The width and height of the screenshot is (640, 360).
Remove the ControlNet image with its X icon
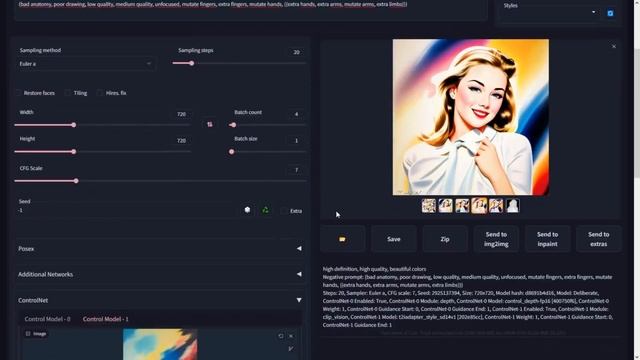coord(291,336)
